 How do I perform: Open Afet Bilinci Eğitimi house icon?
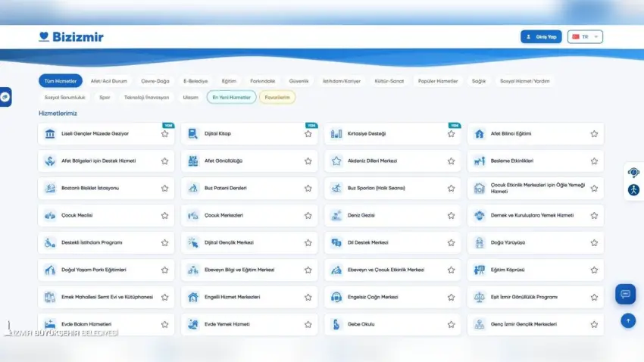[x=479, y=134]
